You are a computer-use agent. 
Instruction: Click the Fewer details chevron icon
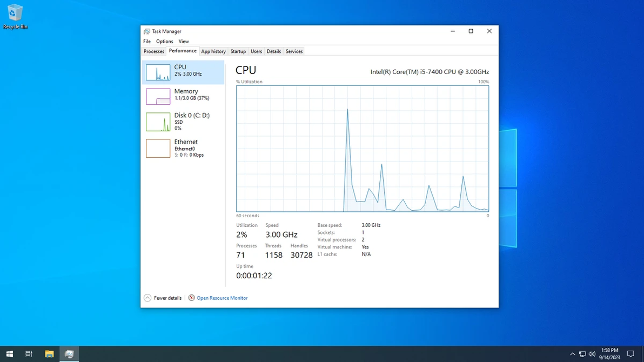coord(147,298)
